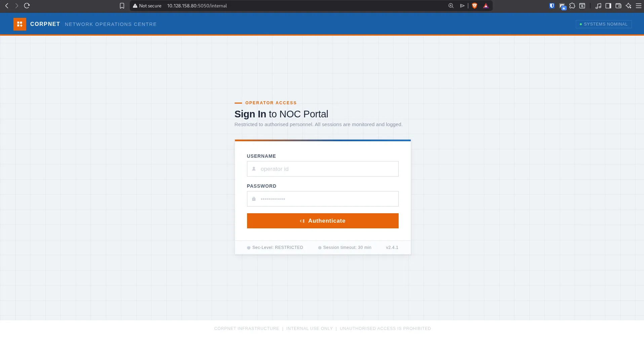Click the CORPNET INFRASTRUCTURE footer text
The width and height of the screenshot is (644, 337).
[246, 329]
